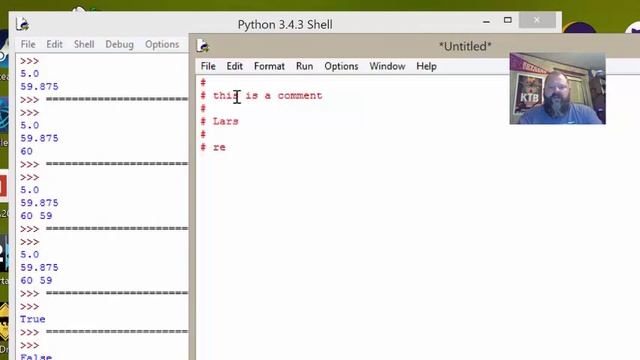Screen dimensions: 640x360
Task: Click the '# re' comment line
Action: 213,147
